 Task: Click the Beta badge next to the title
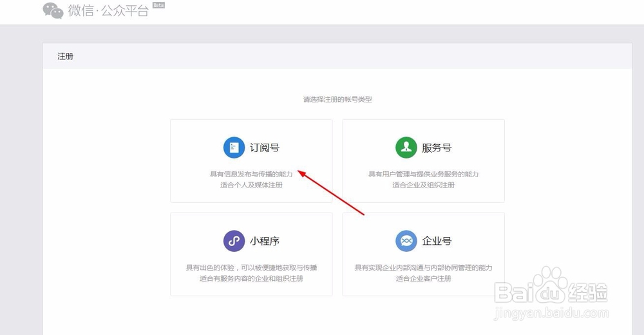pyautogui.click(x=158, y=5)
